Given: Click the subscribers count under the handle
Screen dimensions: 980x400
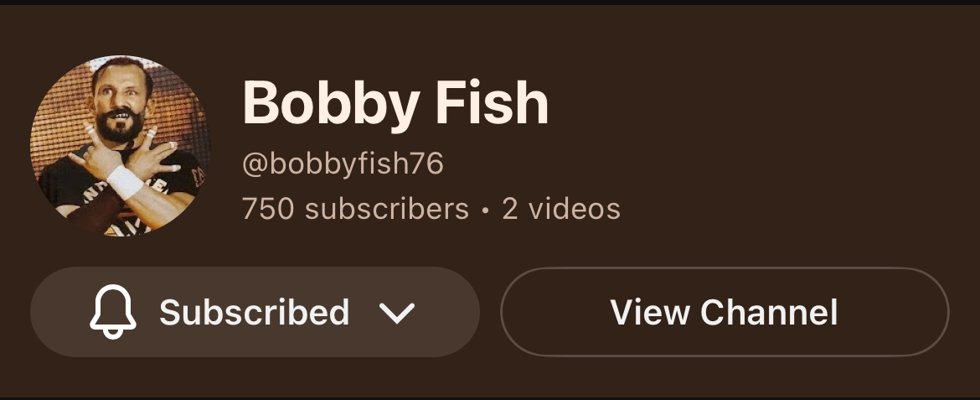Looking at the screenshot, I should pyautogui.click(x=355, y=209).
